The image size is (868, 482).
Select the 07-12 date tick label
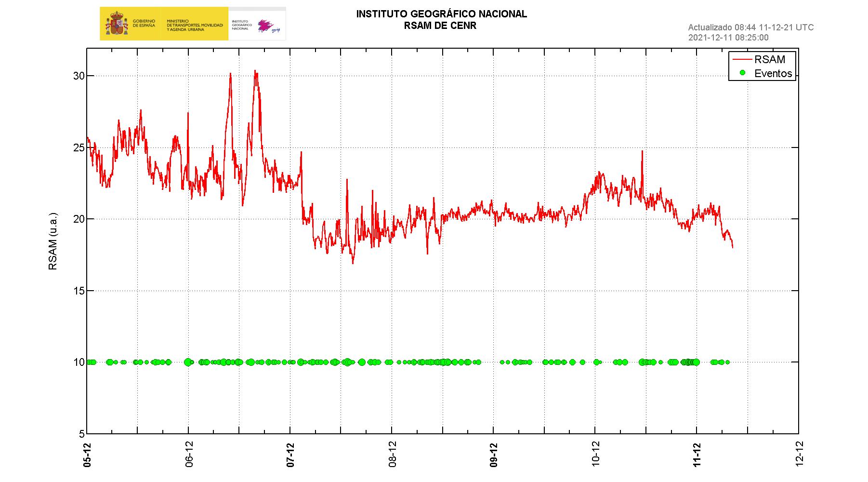(x=290, y=455)
